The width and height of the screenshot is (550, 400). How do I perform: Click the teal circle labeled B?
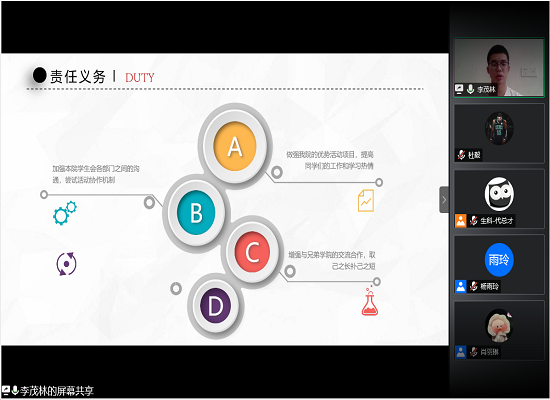pos(196,212)
